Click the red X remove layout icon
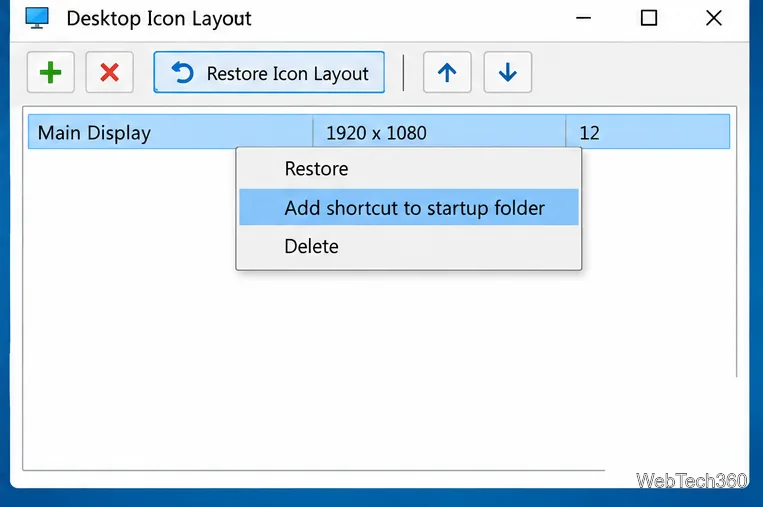Image resolution: width=763 pixels, height=507 pixels. [x=109, y=72]
